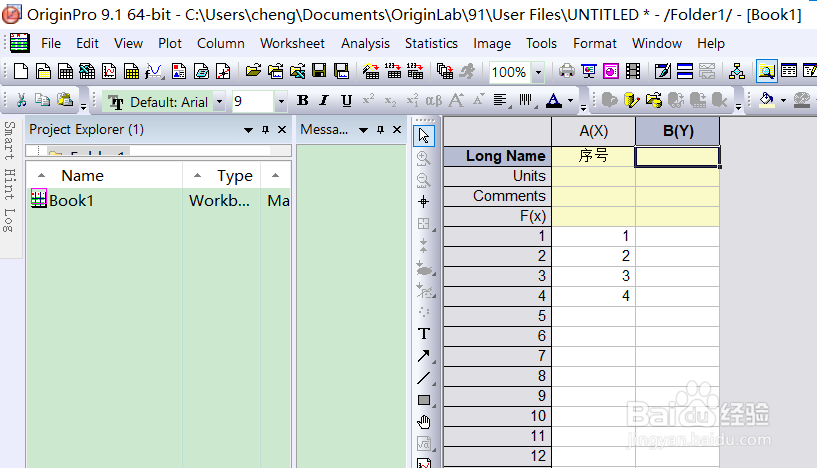The width and height of the screenshot is (817, 468).
Task: Select column header B(Y)
Action: (677, 131)
